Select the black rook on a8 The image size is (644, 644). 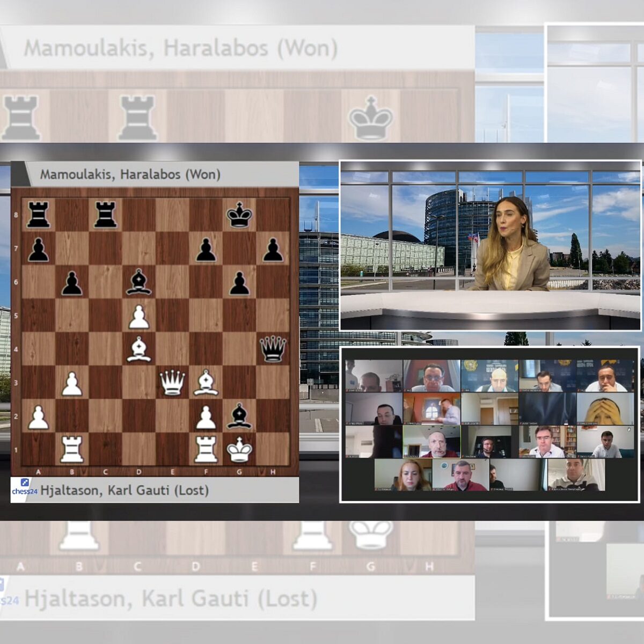tap(39, 215)
